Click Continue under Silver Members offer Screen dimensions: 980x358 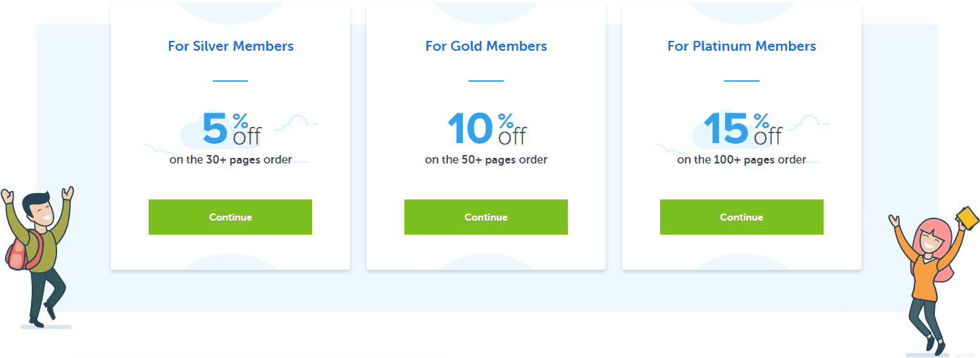coord(230,217)
